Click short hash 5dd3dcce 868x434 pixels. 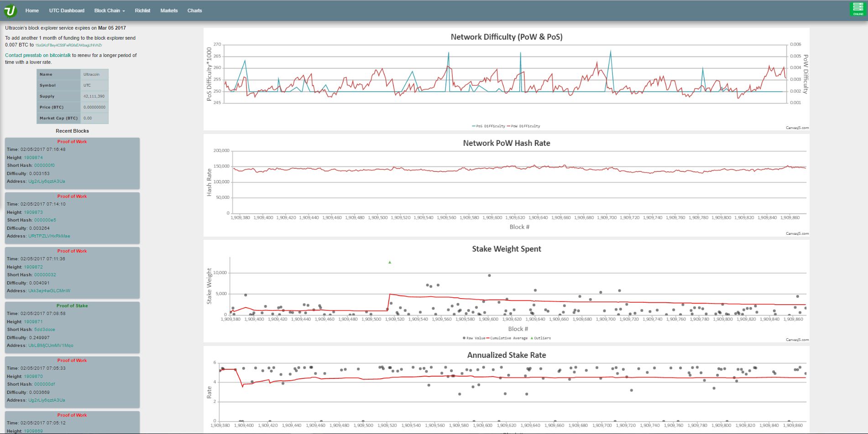[45, 330]
